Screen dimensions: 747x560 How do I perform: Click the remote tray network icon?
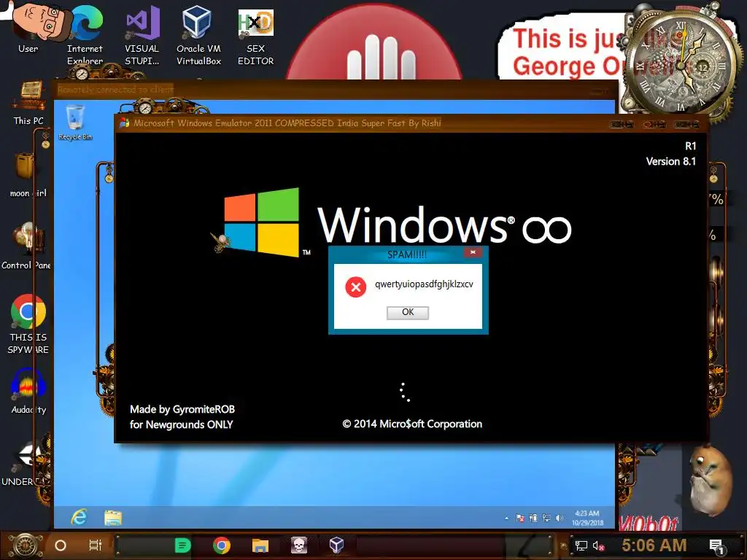546,518
